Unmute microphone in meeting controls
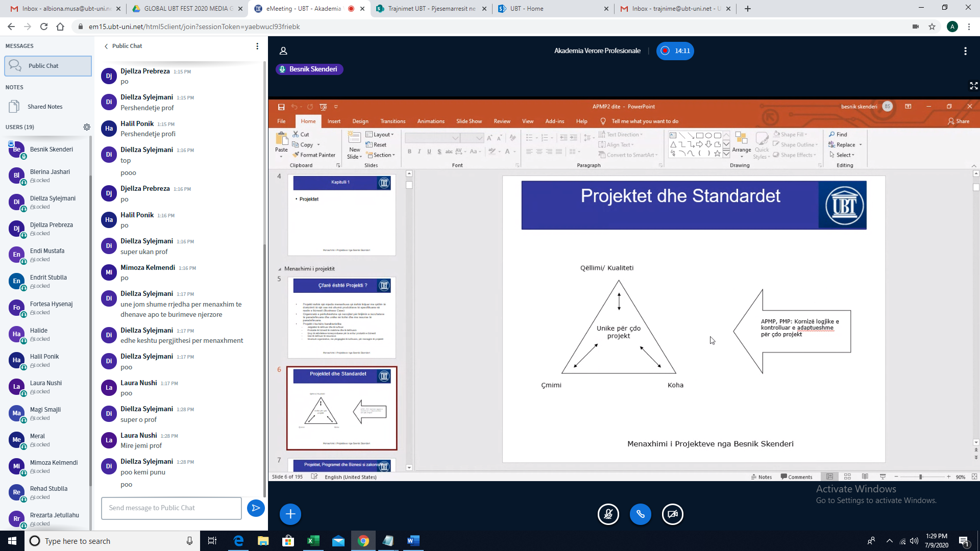The image size is (980, 551). (608, 514)
